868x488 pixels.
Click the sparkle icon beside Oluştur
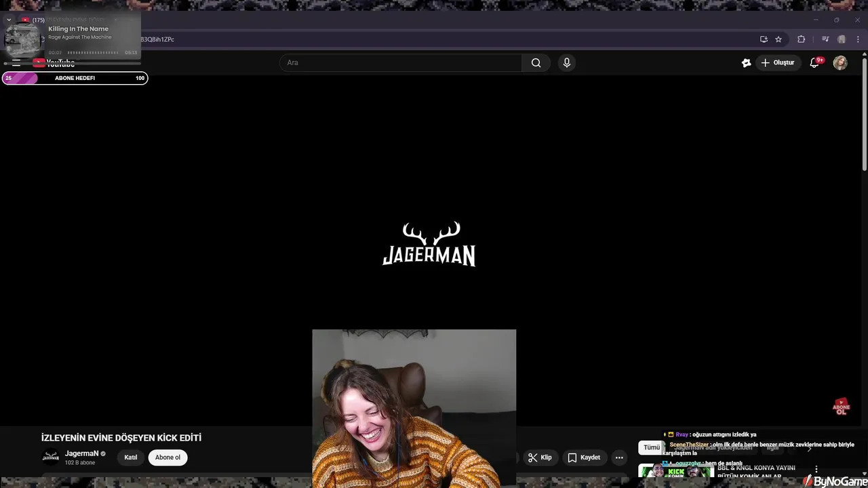(x=747, y=63)
